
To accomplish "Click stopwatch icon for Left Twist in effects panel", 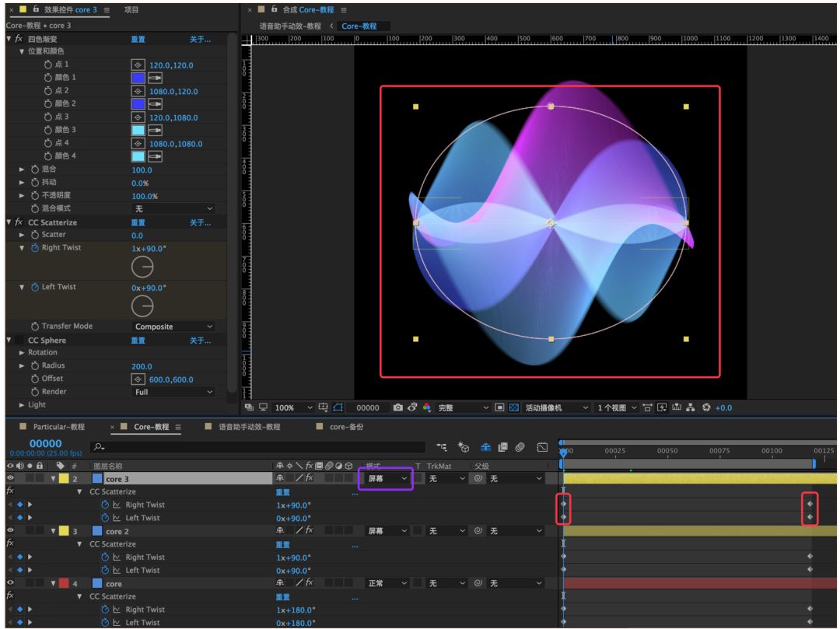I will [x=35, y=287].
